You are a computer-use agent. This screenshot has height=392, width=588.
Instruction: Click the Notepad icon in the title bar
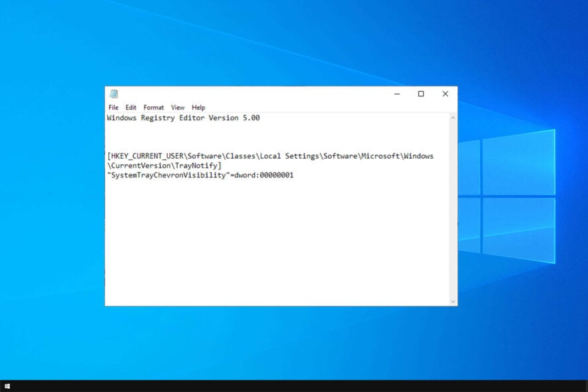pyautogui.click(x=113, y=94)
